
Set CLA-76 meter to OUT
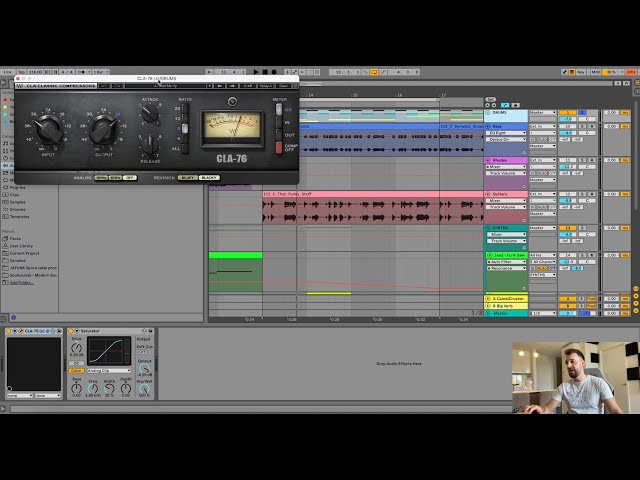pyautogui.click(x=279, y=135)
